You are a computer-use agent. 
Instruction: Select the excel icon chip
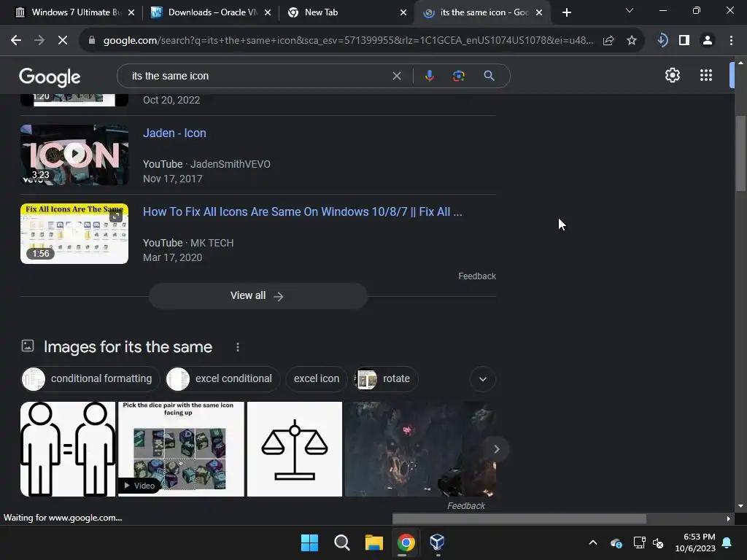coord(317,379)
